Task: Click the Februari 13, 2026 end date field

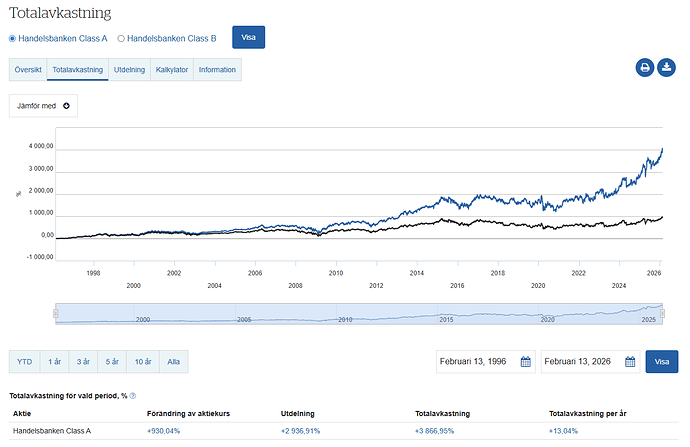Action: [591, 362]
